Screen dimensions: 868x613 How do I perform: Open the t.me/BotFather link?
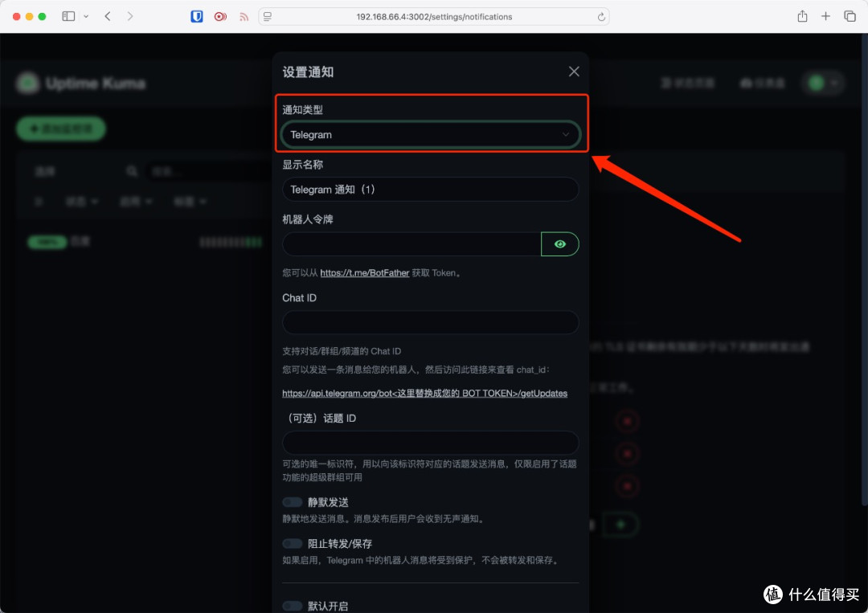pyautogui.click(x=364, y=272)
